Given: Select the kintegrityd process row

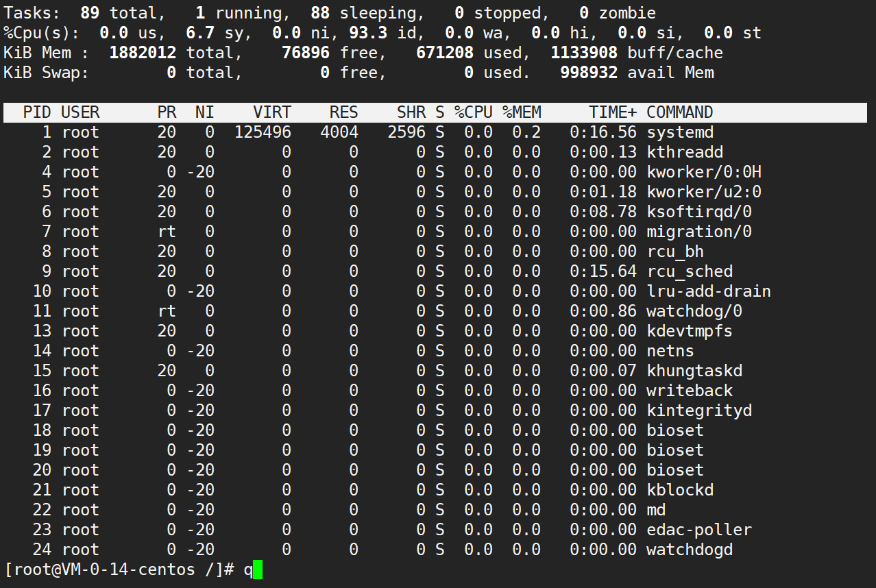Looking at the screenshot, I should pos(435,411).
